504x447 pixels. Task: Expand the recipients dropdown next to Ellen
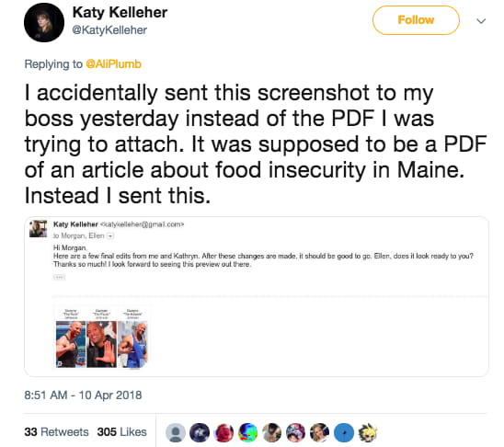click(x=110, y=235)
